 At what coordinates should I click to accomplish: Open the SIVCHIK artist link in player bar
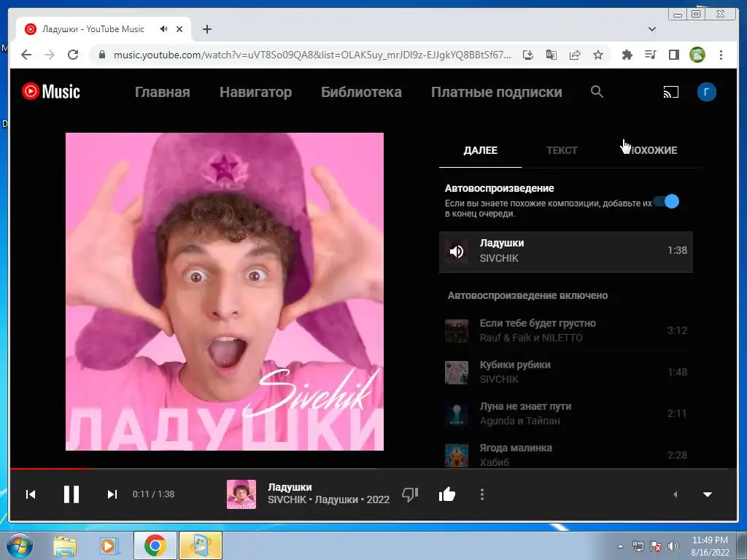click(x=287, y=500)
